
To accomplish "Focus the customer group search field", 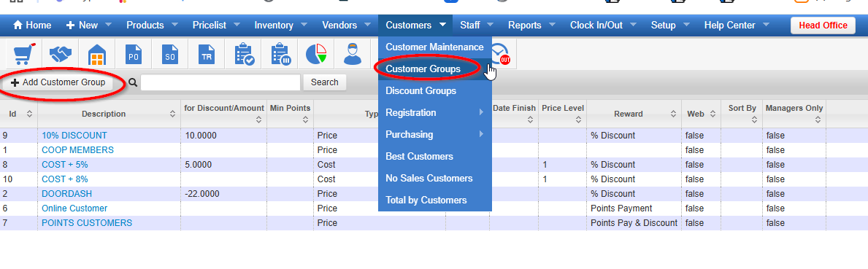I will point(220,82).
